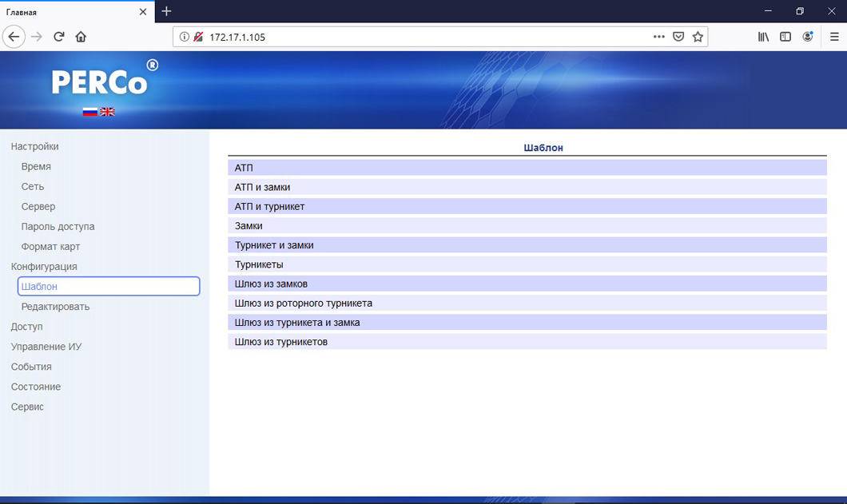Image resolution: width=847 pixels, height=504 pixels.
Task: Open the Редактировать configuration page
Action: [x=55, y=307]
